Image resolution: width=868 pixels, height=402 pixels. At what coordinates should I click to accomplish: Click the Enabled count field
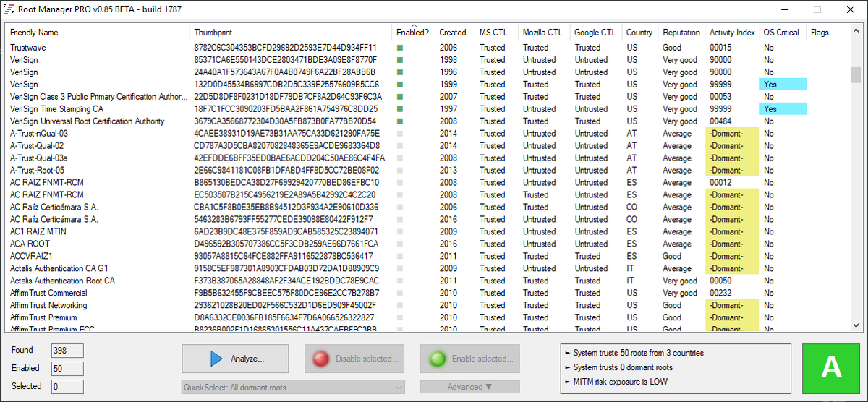67,369
